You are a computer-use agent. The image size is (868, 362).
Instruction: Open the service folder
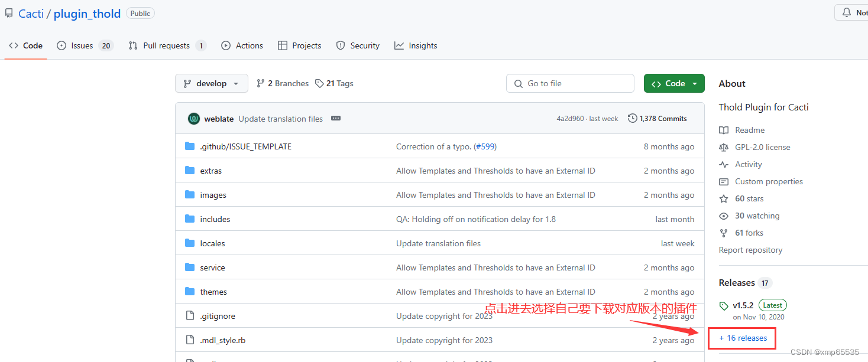pos(213,268)
